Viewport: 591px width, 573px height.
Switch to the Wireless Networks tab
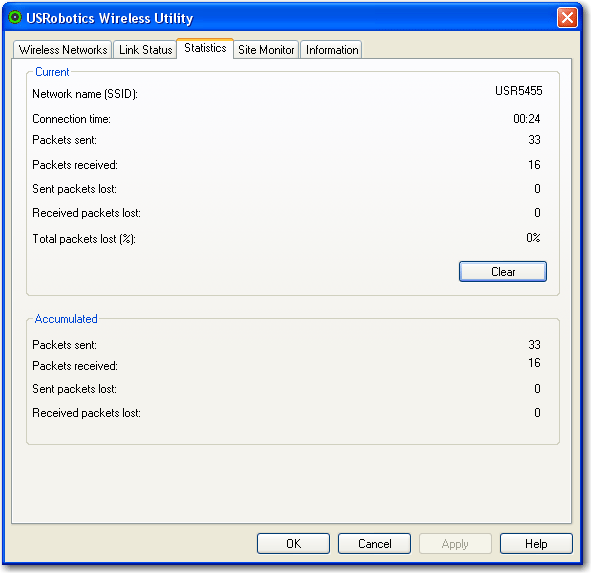(x=63, y=50)
